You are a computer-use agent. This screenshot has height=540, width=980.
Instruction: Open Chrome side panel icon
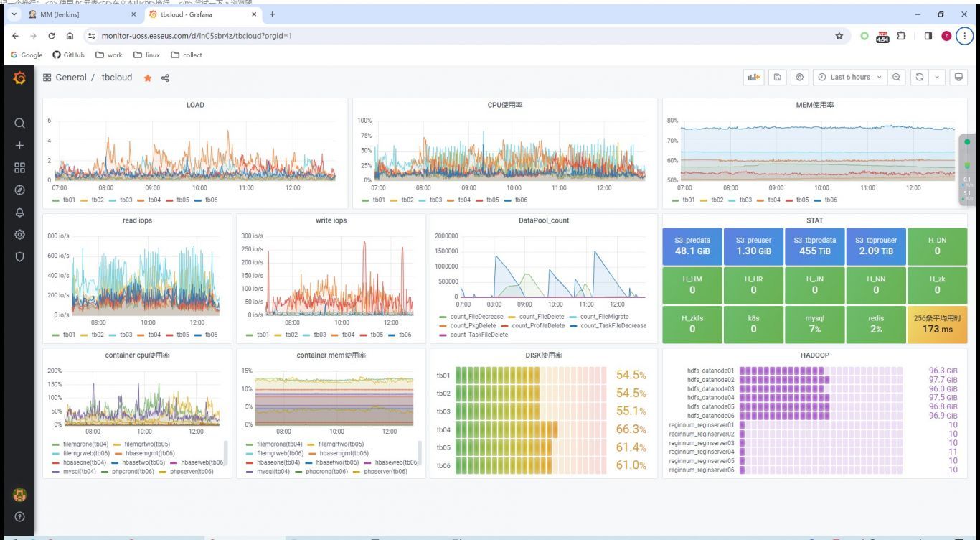coord(928,36)
